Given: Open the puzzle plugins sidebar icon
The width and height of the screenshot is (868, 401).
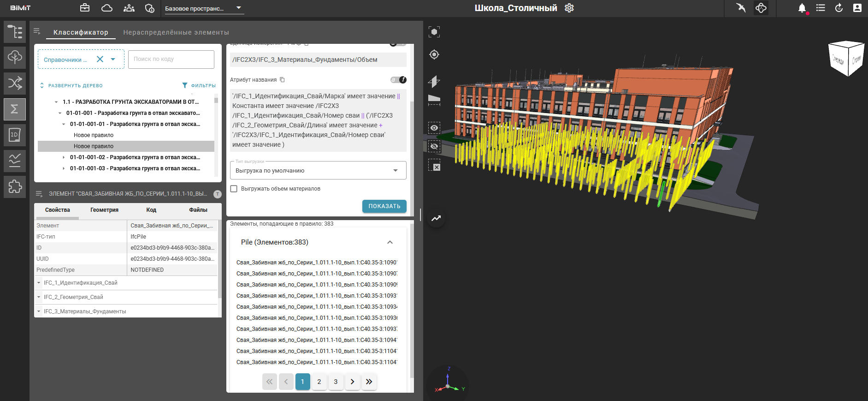Looking at the screenshot, I should click(x=15, y=186).
